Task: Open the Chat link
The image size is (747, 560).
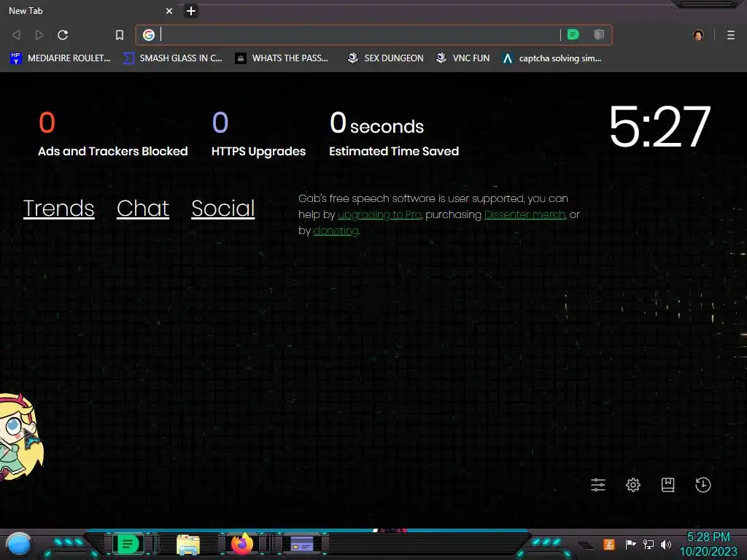Action: click(143, 209)
